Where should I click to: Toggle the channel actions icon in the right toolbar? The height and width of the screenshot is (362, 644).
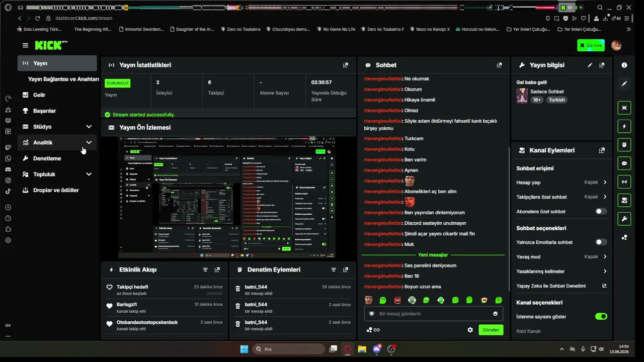point(624,200)
